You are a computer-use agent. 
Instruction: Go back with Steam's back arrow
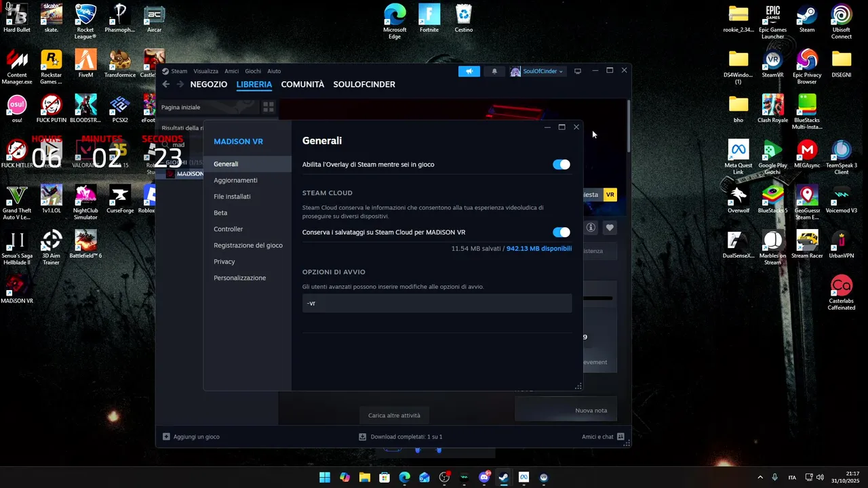pos(166,84)
